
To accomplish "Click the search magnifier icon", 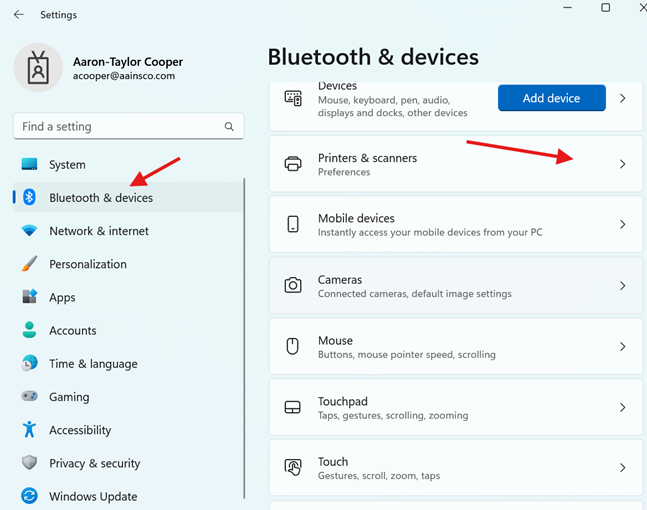I will (x=229, y=127).
